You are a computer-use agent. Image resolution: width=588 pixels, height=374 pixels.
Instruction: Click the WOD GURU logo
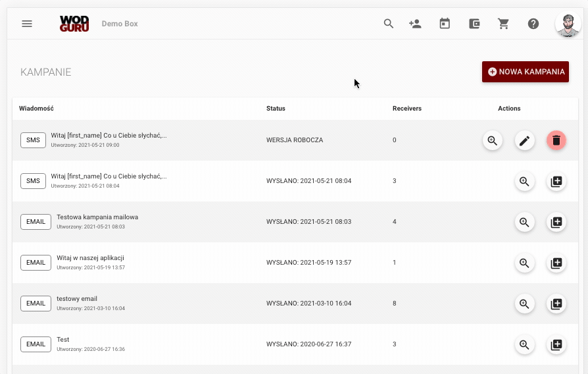(x=74, y=24)
